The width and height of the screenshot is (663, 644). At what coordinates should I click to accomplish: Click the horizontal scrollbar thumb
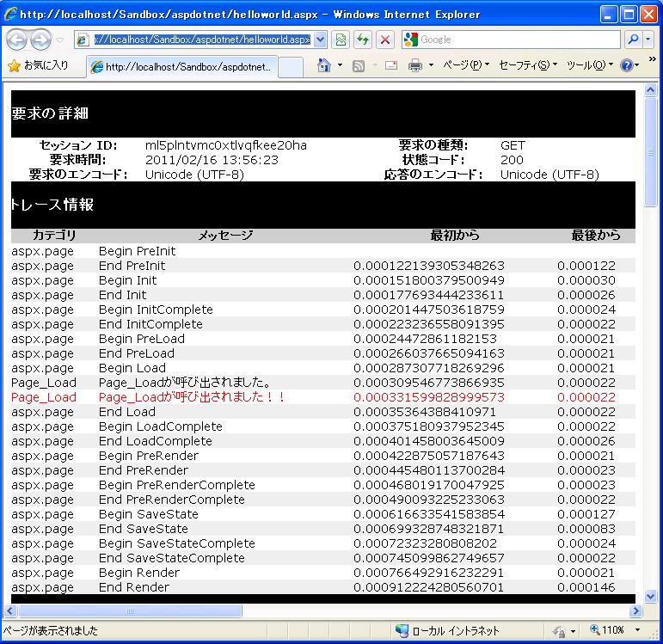point(130,610)
